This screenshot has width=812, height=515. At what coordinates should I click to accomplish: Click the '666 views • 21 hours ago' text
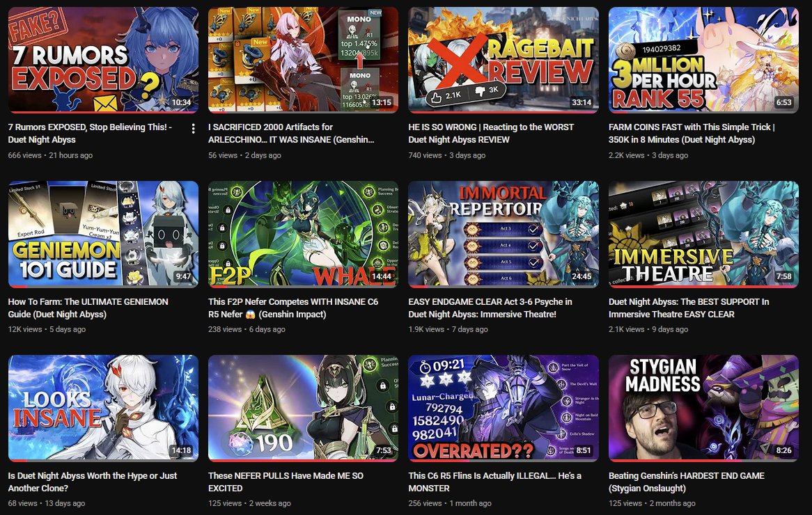point(50,154)
